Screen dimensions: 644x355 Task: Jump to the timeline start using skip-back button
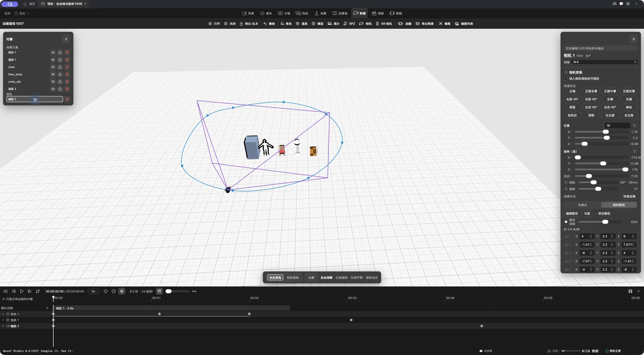point(5,291)
